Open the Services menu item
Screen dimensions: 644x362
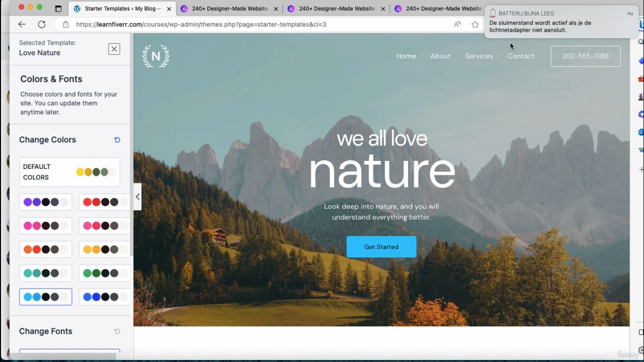[x=479, y=56]
